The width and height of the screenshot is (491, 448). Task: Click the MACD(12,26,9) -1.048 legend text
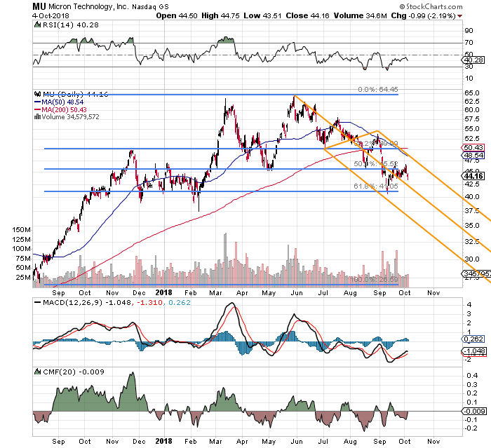(87, 303)
